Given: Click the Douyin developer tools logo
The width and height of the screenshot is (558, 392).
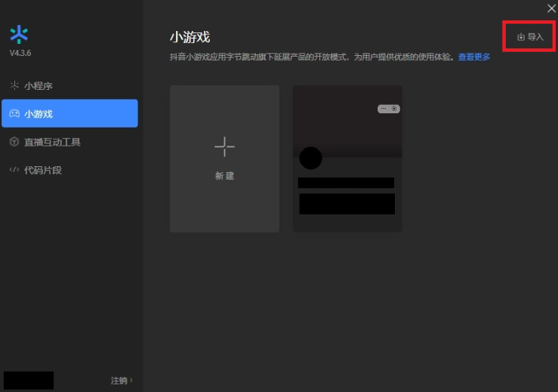Looking at the screenshot, I should (x=19, y=34).
